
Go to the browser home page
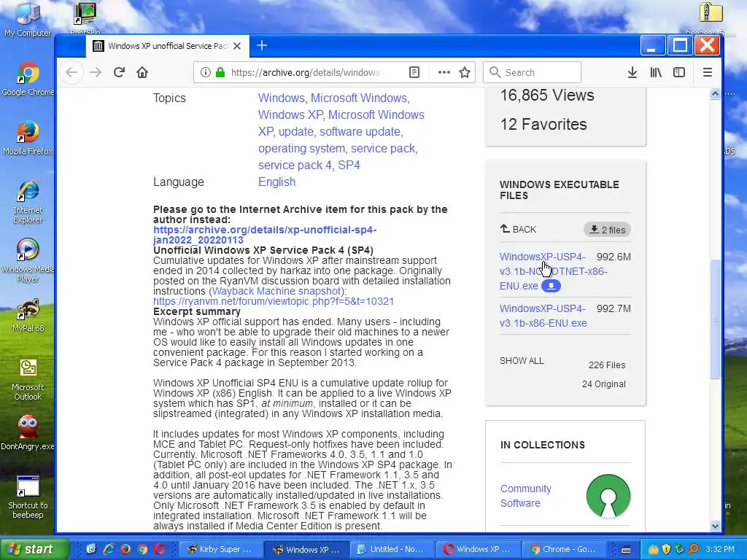142,72
